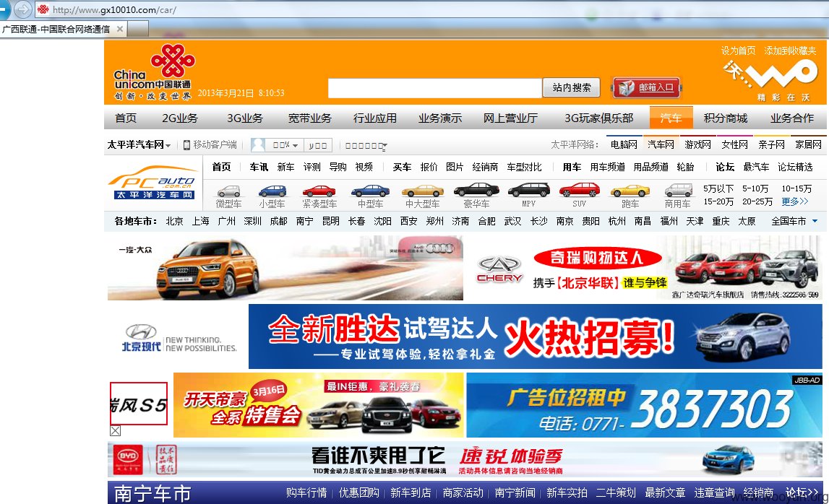Select the 商用车 van icon
Viewport: 829px width, 504px height.
679,190
